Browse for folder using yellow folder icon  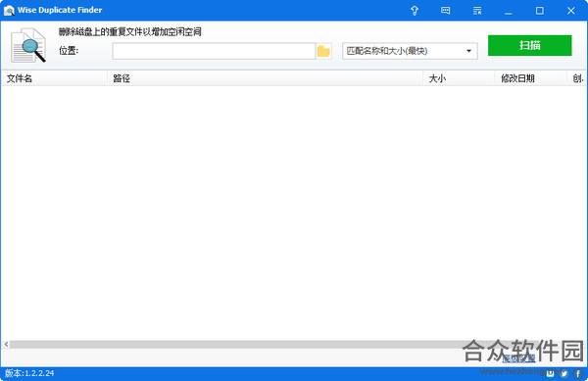point(323,51)
